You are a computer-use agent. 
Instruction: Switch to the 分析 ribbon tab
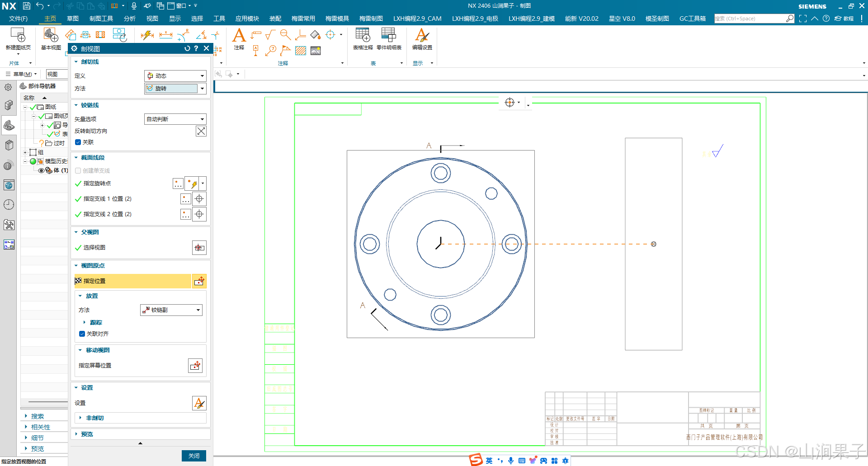click(x=130, y=19)
